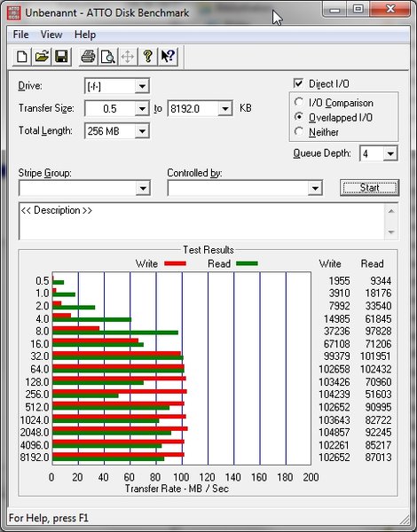417x532 pixels.
Task: Minimize the ATTO Disk Benchmark window
Action: point(334,10)
